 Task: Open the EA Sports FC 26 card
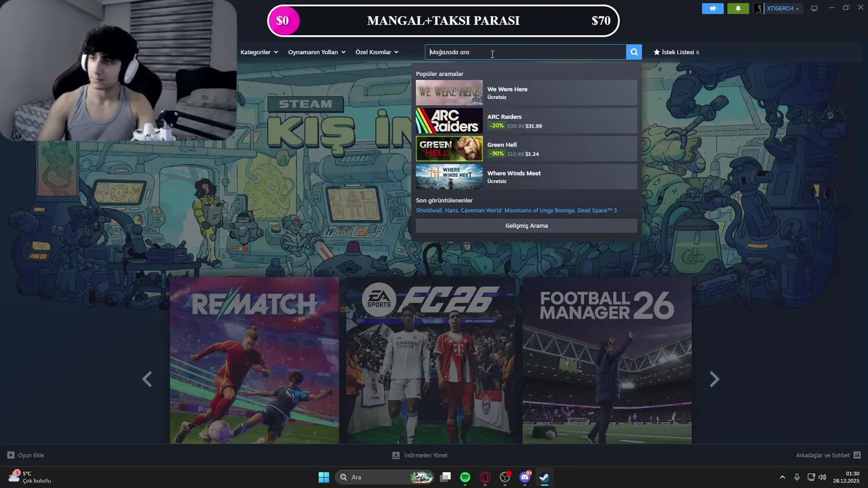pos(431,360)
